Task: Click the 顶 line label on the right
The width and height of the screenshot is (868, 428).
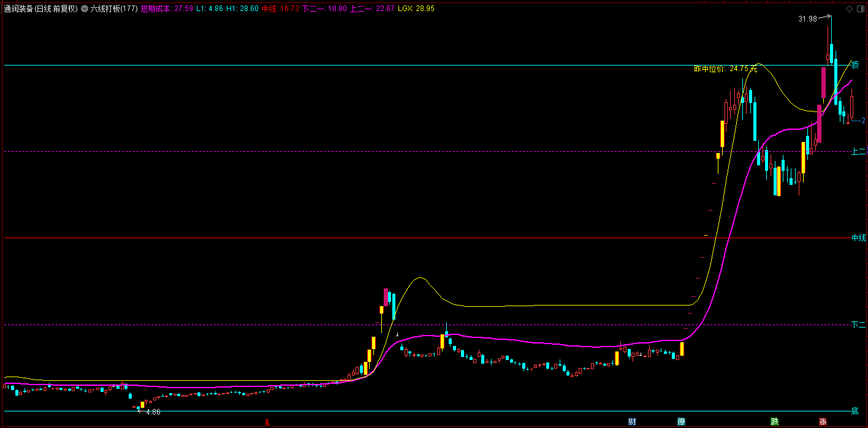Action: (x=855, y=65)
